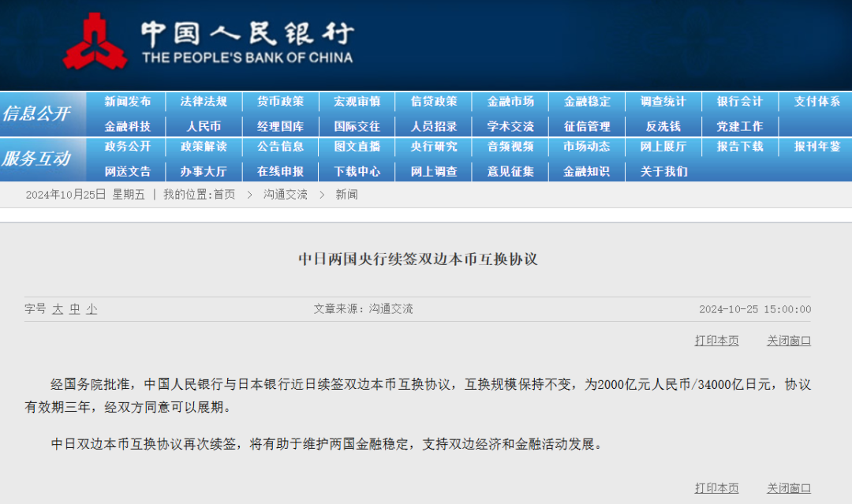Open 公告信息 in service menu
Screen dimensions: 852x504
coord(280,147)
